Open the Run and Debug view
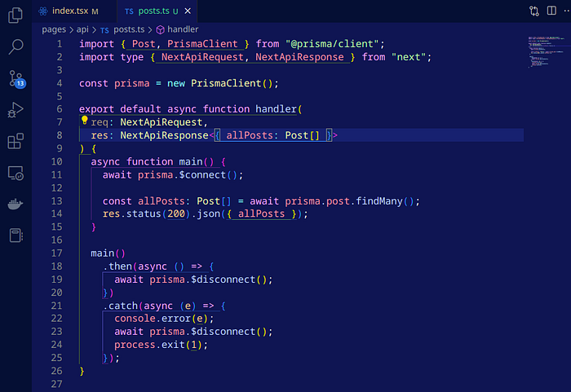571x392 pixels. point(15,109)
